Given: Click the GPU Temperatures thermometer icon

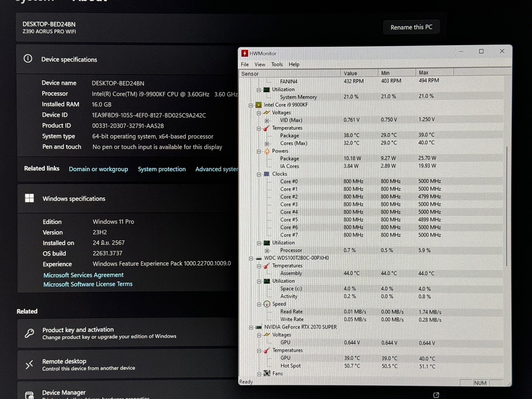Looking at the screenshot, I should point(267,350).
